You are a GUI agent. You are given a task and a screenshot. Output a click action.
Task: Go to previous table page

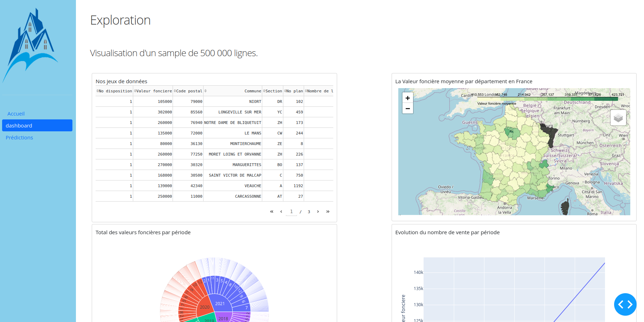(x=281, y=211)
